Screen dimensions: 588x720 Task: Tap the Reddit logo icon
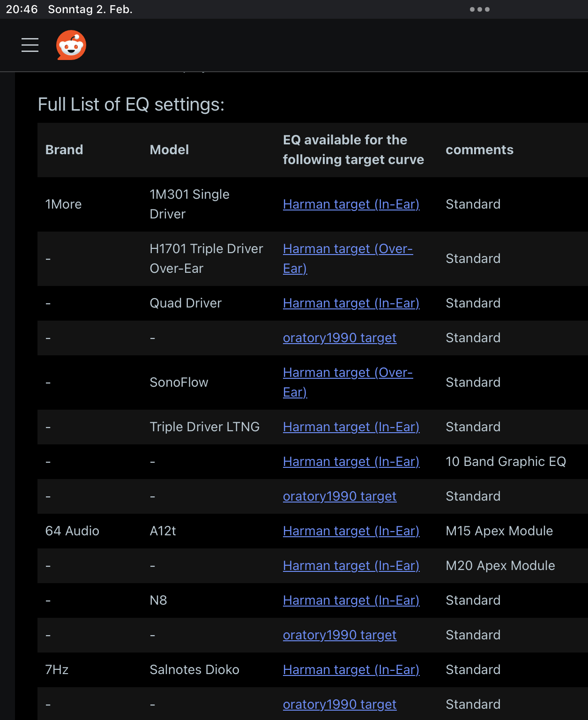[71, 45]
